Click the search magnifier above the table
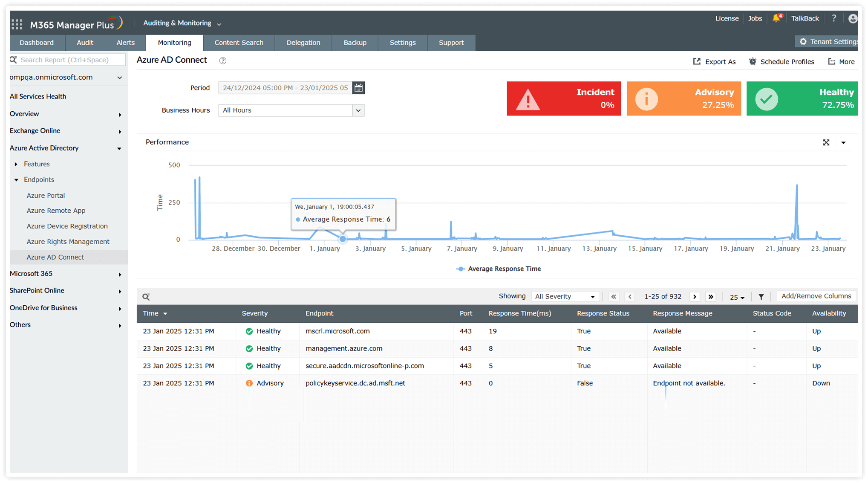The image size is (868, 483). [x=147, y=296]
